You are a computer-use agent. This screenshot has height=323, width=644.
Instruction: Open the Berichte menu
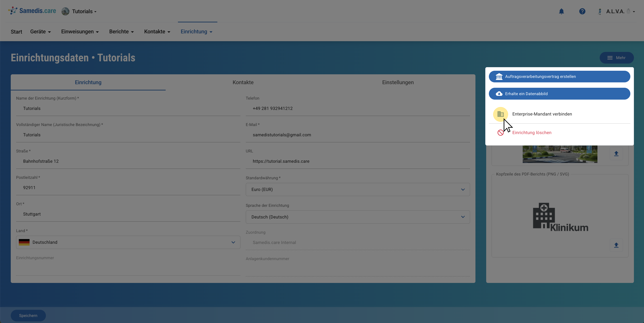pyautogui.click(x=121, y=32)
